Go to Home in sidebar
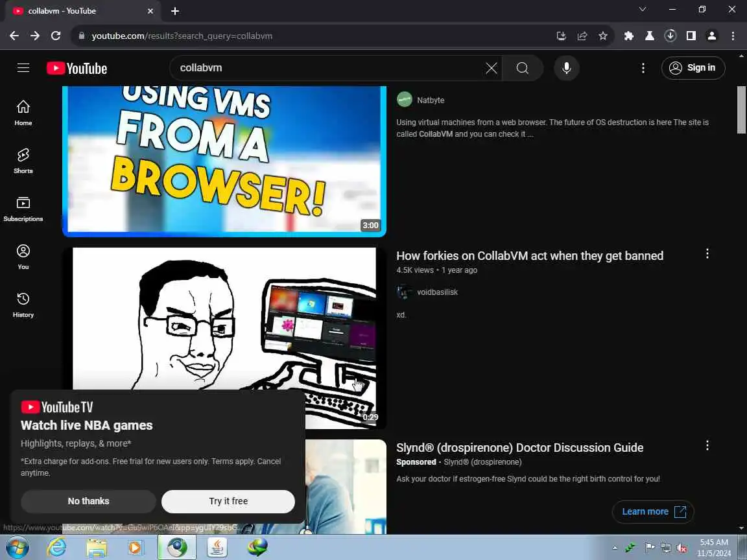The width and height of the screenshot is (747, 560). pyautogui.click(x=23, y=113)
